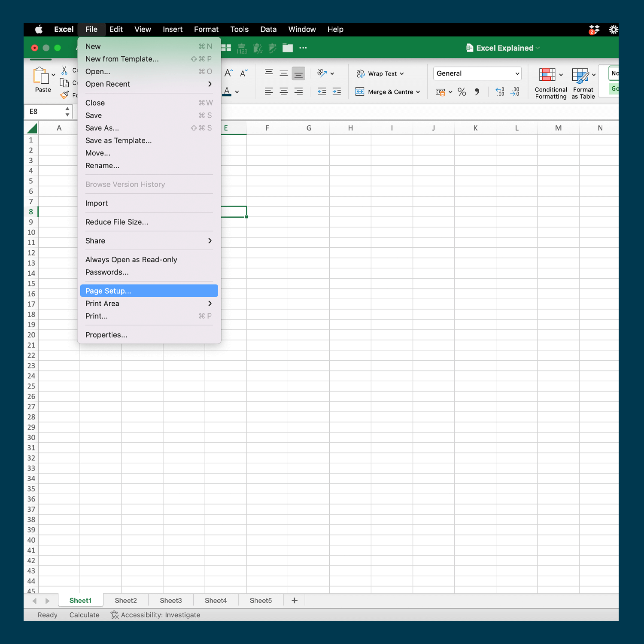Apply comma style number format

[x=477, y=92]
